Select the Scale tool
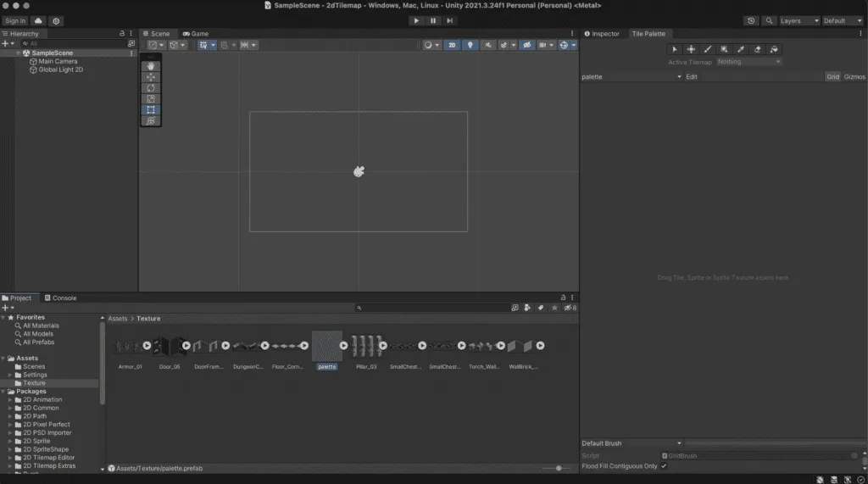The height and width of the screenshot is (484, 868). pos(151,99)
